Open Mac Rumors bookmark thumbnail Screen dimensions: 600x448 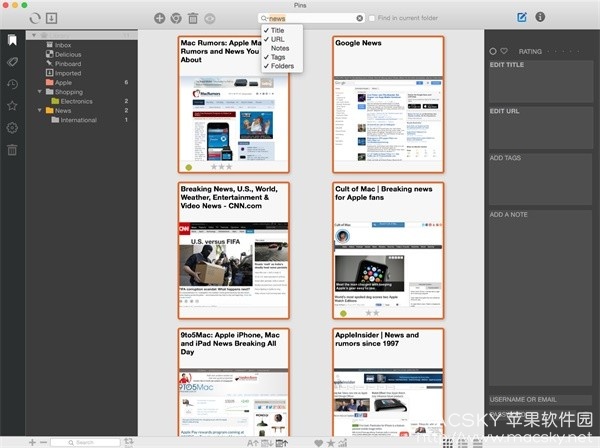[x=234, y=119]
